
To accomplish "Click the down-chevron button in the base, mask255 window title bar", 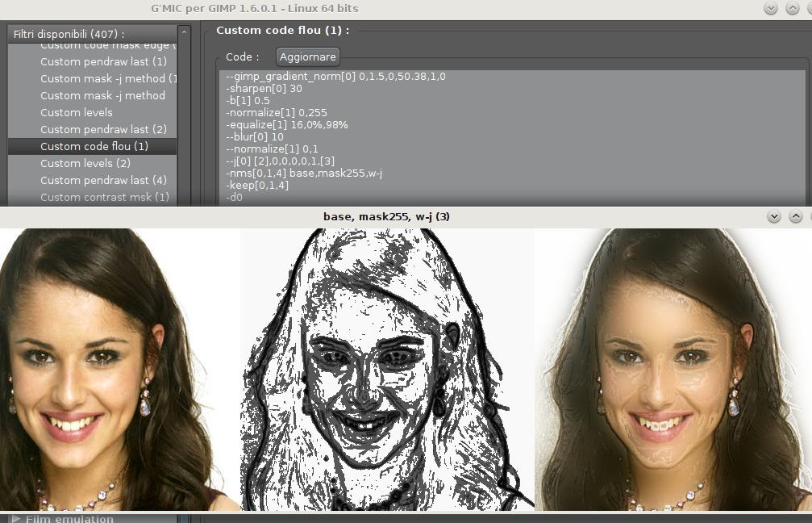I will pos(774,216).
